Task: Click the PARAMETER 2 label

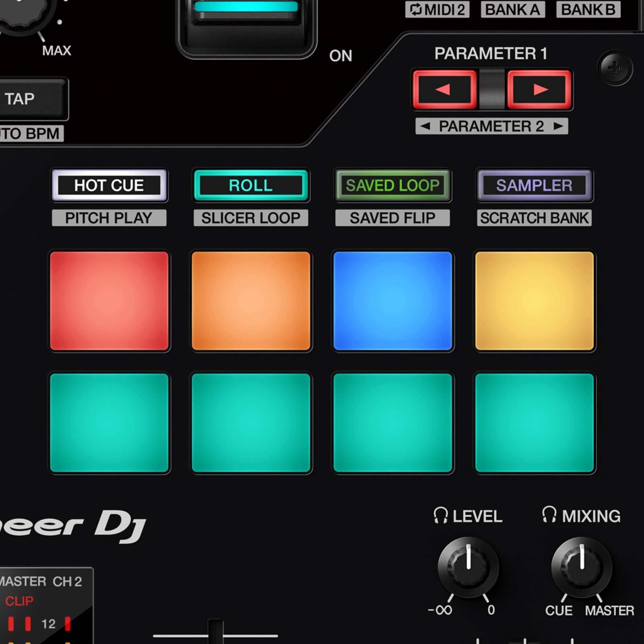Action: (x=491, y=126)
